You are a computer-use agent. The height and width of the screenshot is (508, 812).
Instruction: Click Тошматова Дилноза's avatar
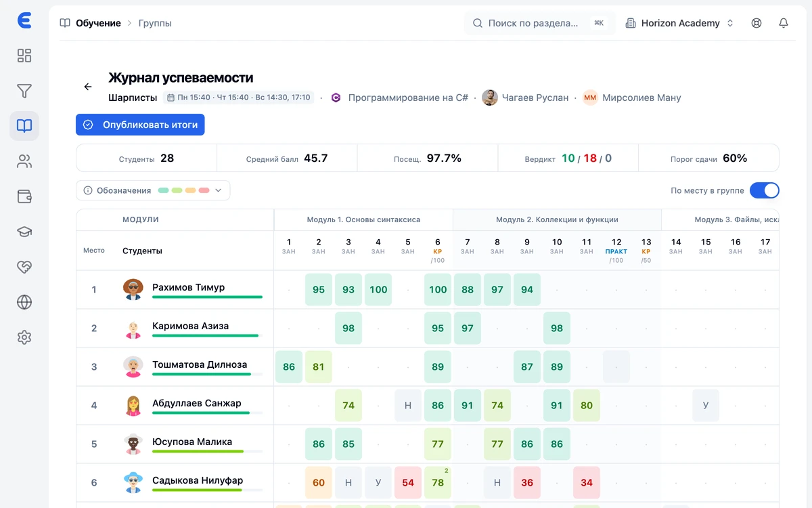tap(133, 366)
